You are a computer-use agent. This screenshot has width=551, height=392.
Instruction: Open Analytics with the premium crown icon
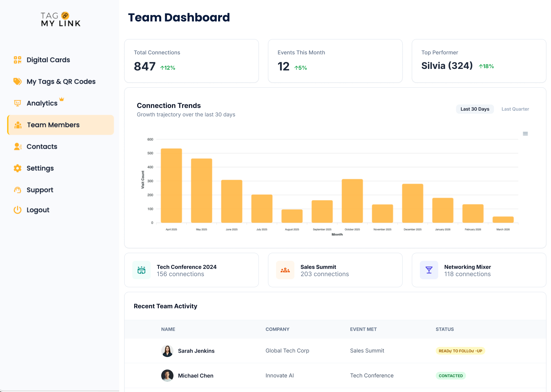pyautogui.click(x=17, y=103)
